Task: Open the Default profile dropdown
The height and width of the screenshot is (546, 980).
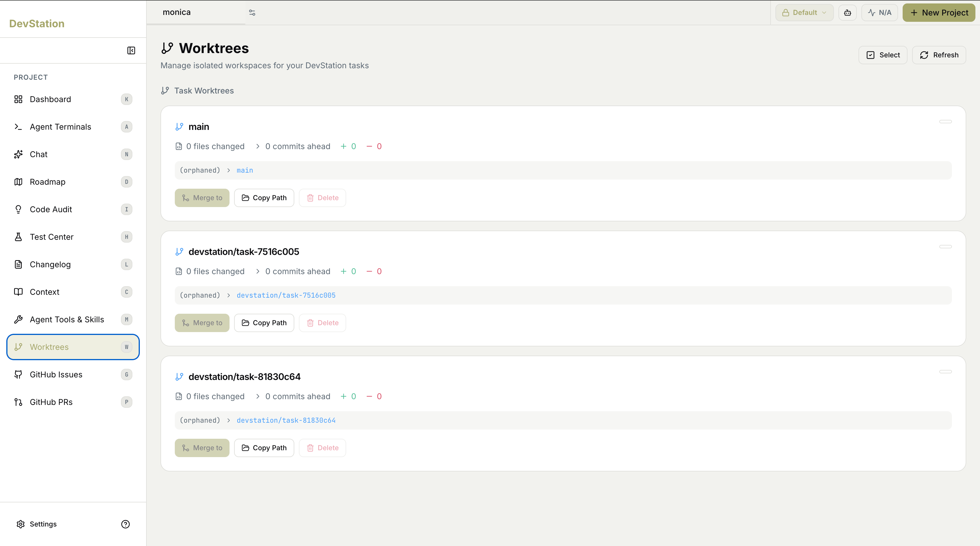Action: point(804,13)
